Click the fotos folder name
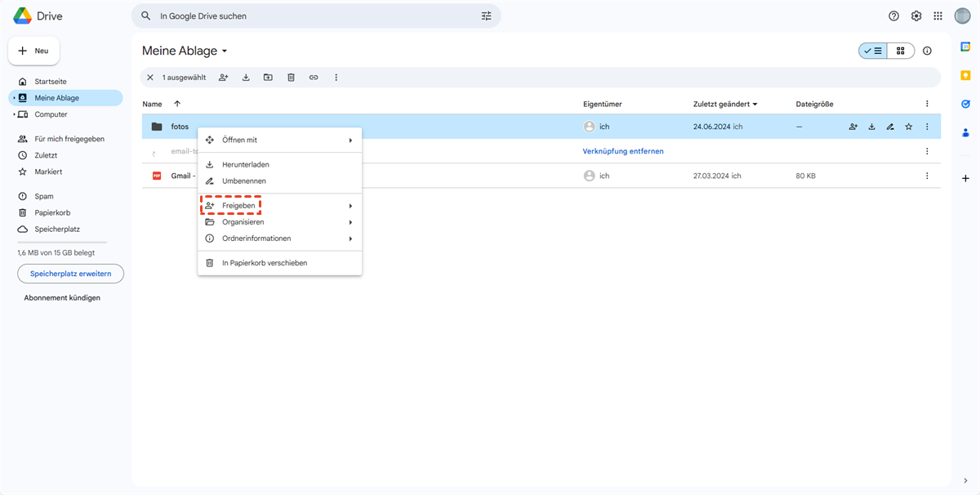Viewport: 980px width, 495px height. point(180,127)
